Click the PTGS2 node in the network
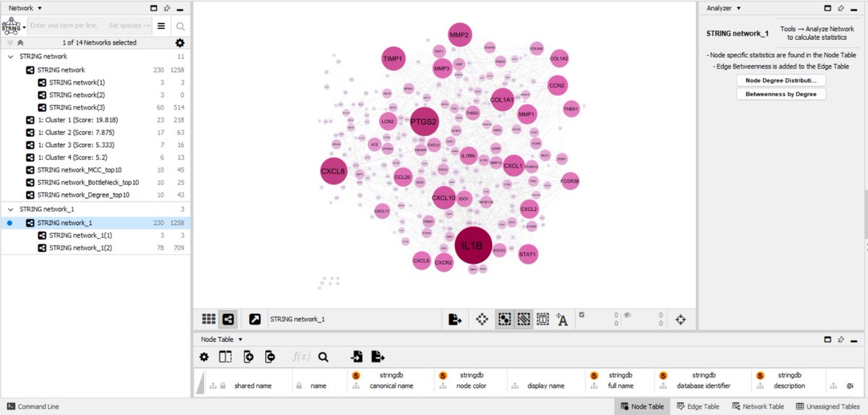 tap(424, 122)
